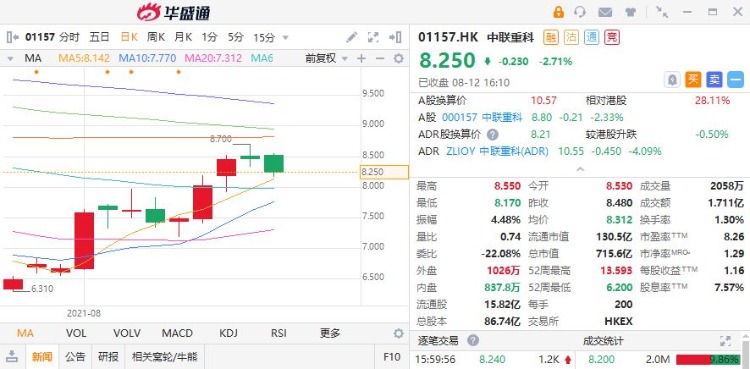The image size is (750, 369).
Task: Open the 前复权 adjustment dropdown
Action: tap(327, 58)
